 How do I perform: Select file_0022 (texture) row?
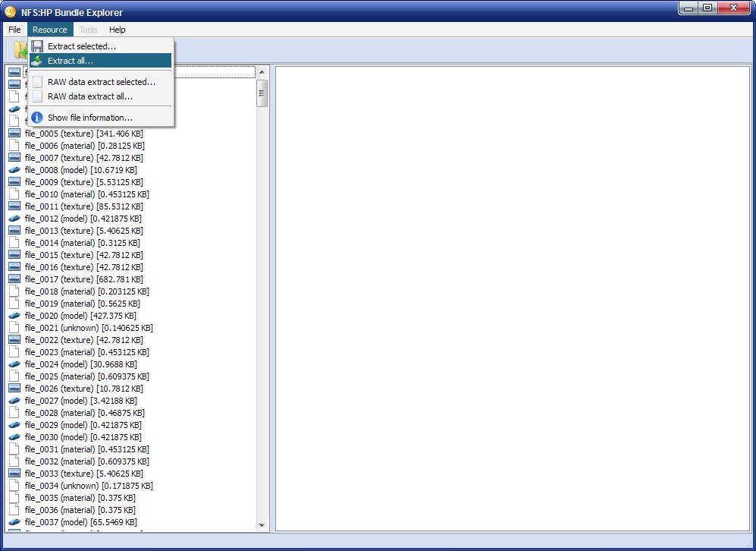pos(83,340)
